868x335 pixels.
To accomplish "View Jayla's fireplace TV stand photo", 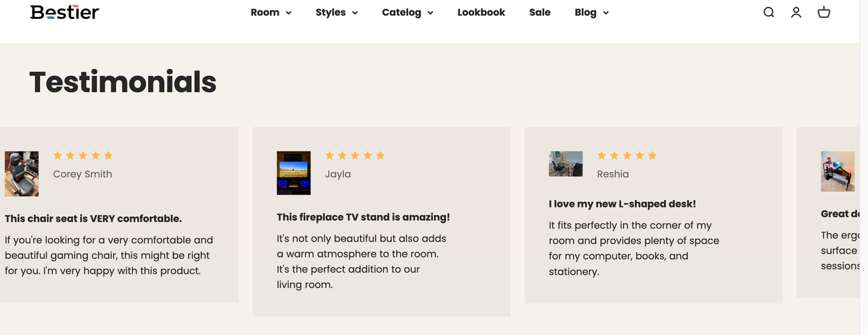I will coord(294,173).
